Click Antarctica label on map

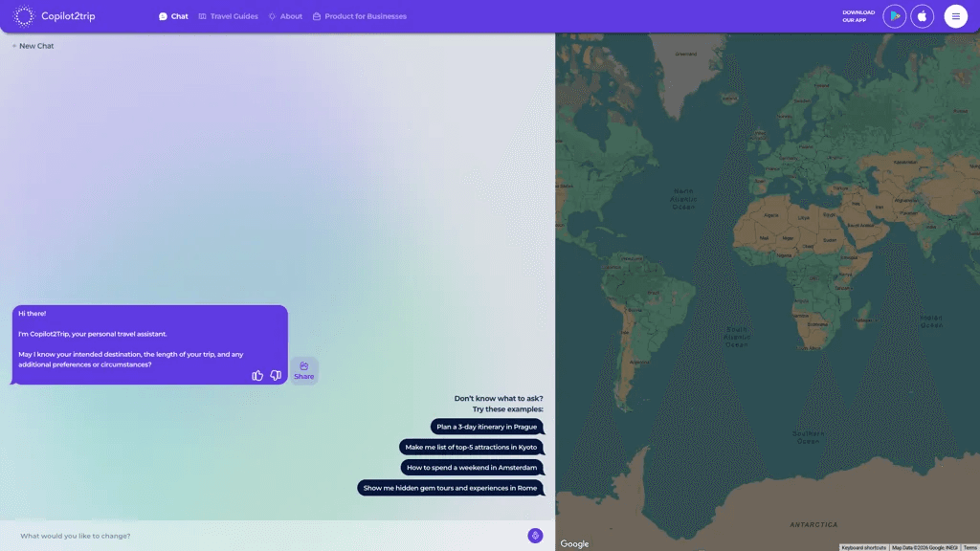[813, 525]
